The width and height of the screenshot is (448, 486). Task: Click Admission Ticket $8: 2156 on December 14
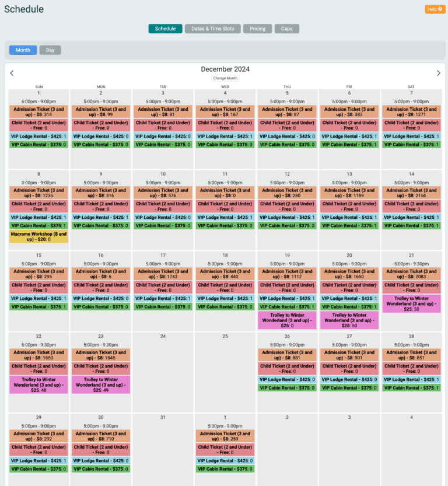click(411, 193)
